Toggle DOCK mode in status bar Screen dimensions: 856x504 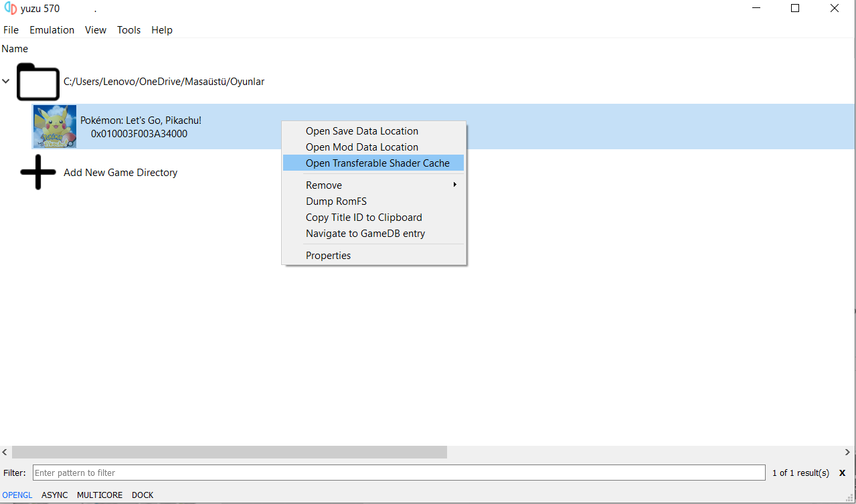(143, 495)
